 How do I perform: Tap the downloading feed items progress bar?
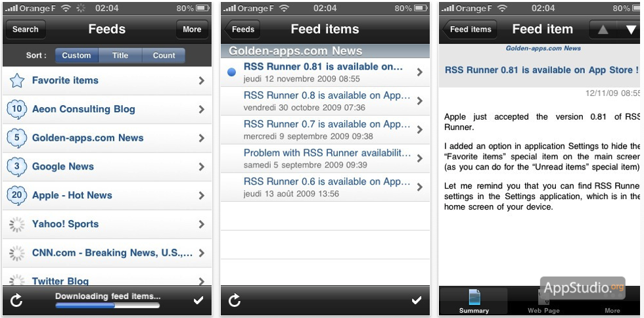click(x=107, y=306)
